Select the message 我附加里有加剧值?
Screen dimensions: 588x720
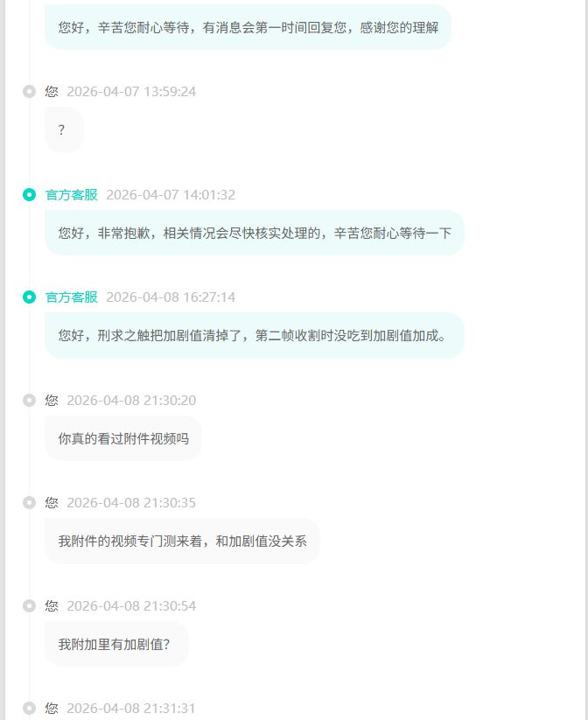pyautogui.click(x=115, y=644)
